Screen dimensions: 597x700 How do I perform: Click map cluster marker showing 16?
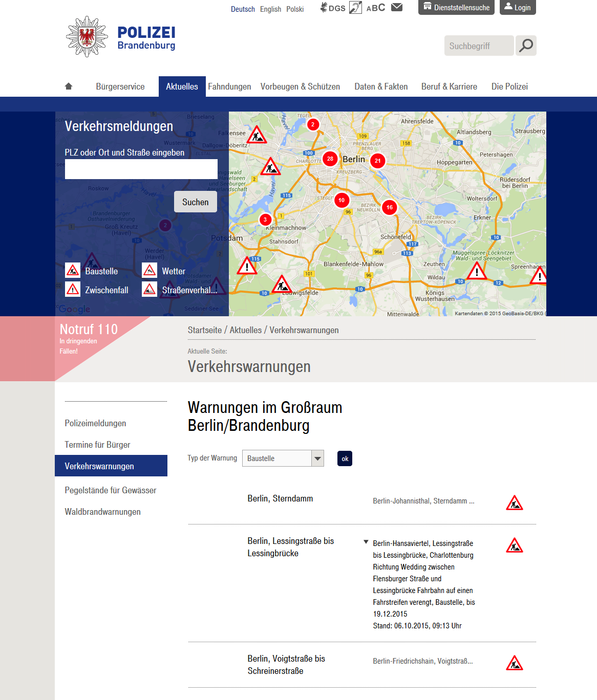click(x=390, y=207)
